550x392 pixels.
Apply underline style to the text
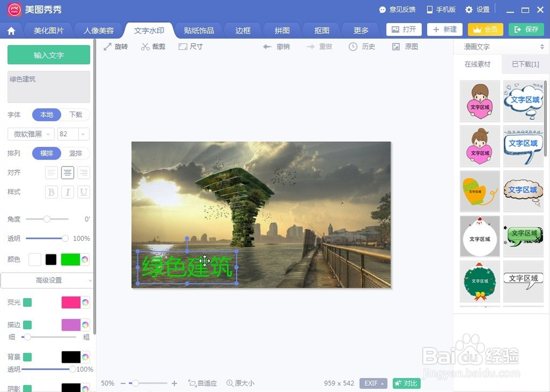point(84,192)
